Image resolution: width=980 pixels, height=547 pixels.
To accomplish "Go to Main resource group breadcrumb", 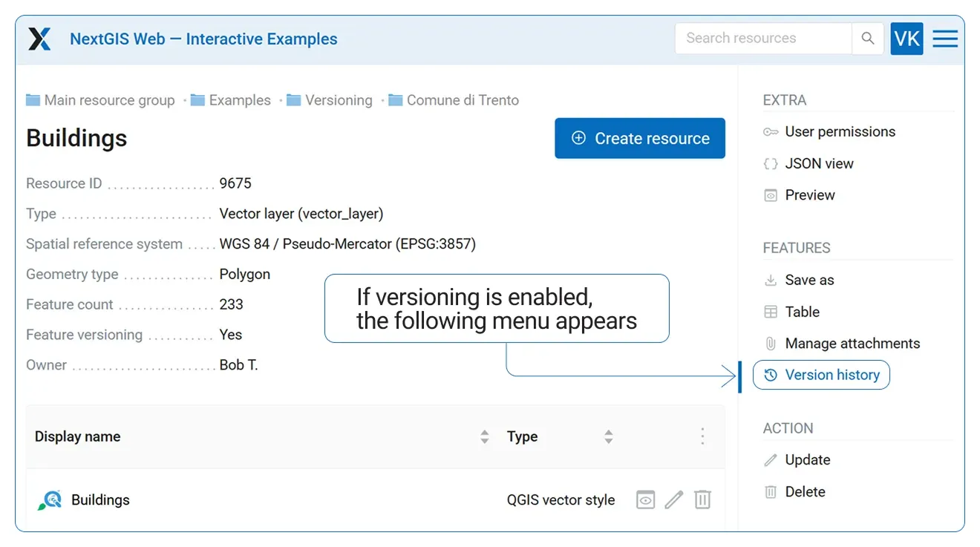I will pos(110,100).
